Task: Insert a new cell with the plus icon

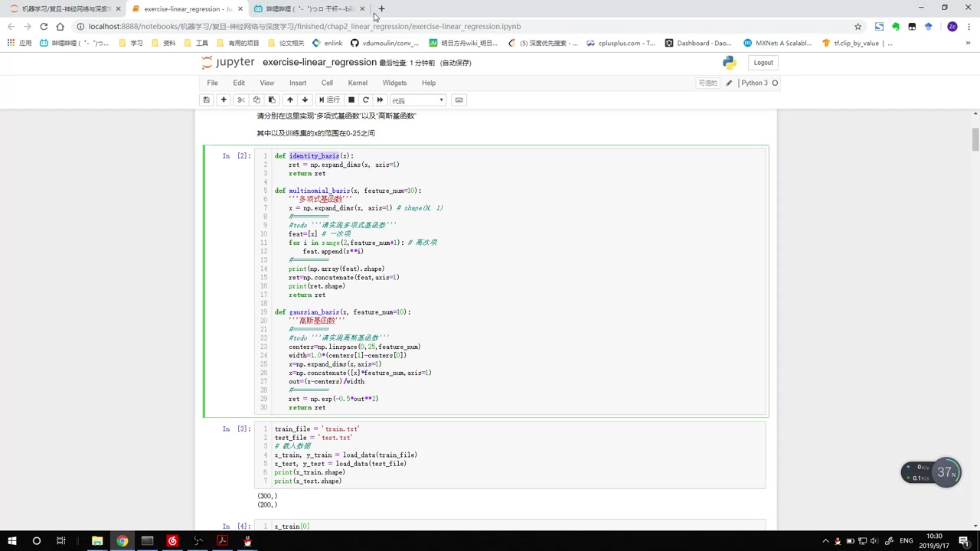Action: coord(224,100)
